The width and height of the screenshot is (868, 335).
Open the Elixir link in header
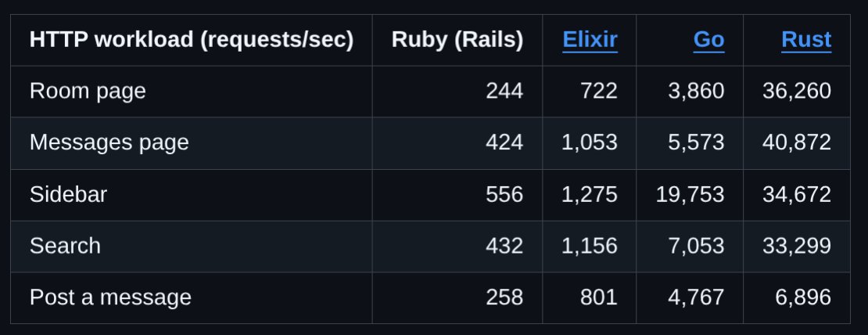[x=590, y=40]
